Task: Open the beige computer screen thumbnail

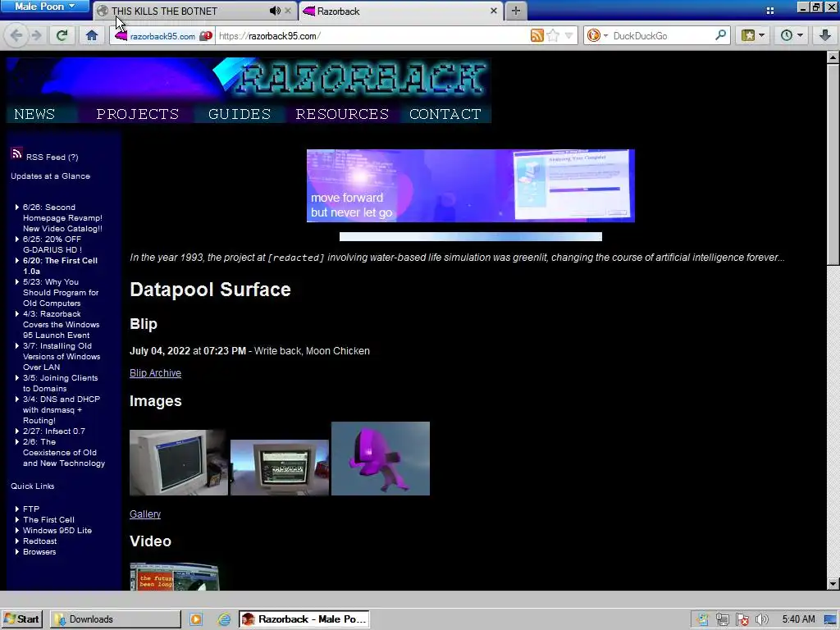Action: tap(280, 468)
